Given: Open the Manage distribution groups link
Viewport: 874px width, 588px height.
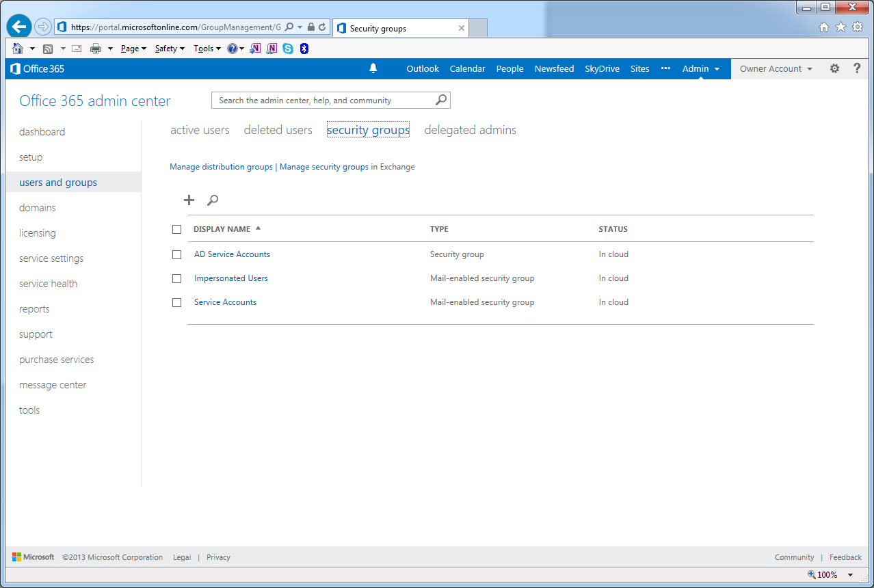Looking at the screenshot, I should [221, 167].
